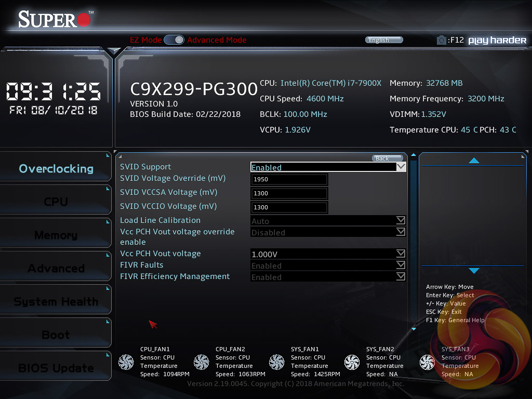Toggle the EZ Mode / Advanced Mode switch
Viewport: 532px width, 399px height.
click(x=174, y=39)
